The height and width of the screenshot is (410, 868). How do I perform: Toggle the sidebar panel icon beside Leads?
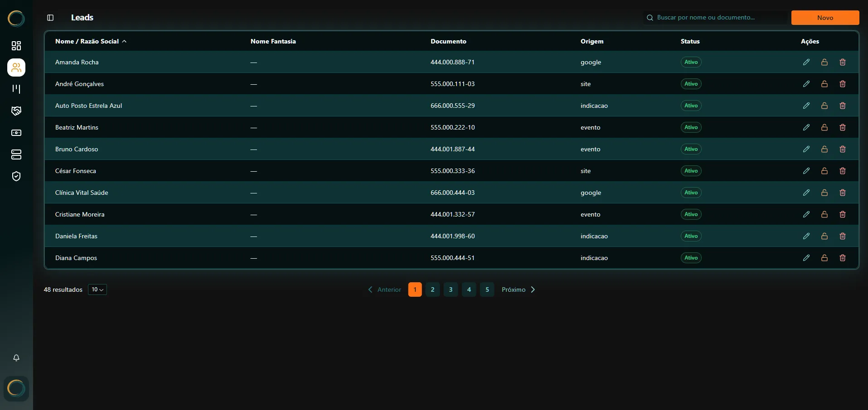tap(50, 18)
